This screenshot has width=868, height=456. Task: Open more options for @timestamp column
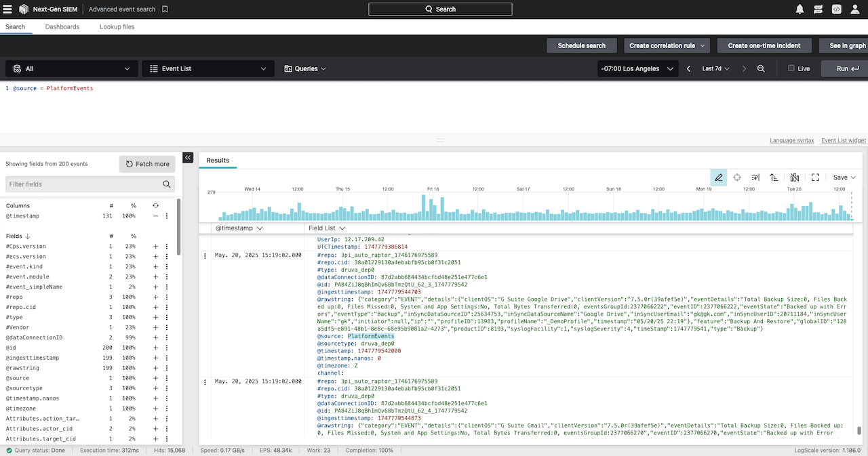point(166,216)
